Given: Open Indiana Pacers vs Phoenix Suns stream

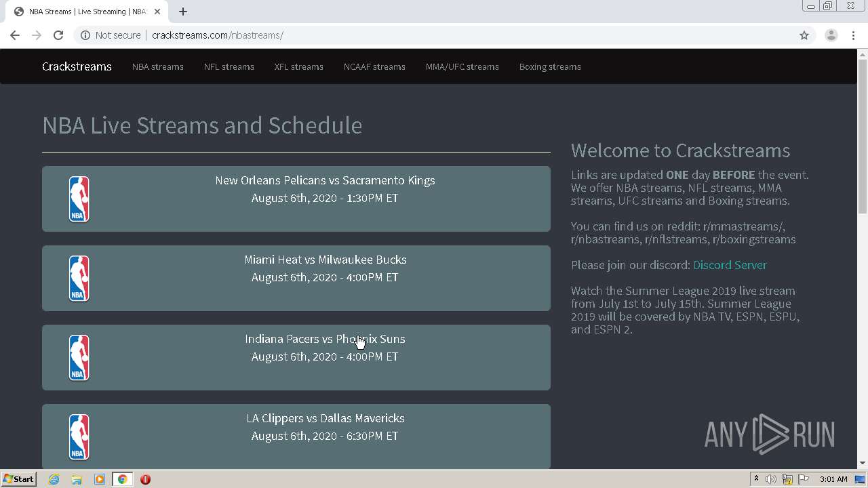Looking at the screenshot, I should [x=296, y=357].
